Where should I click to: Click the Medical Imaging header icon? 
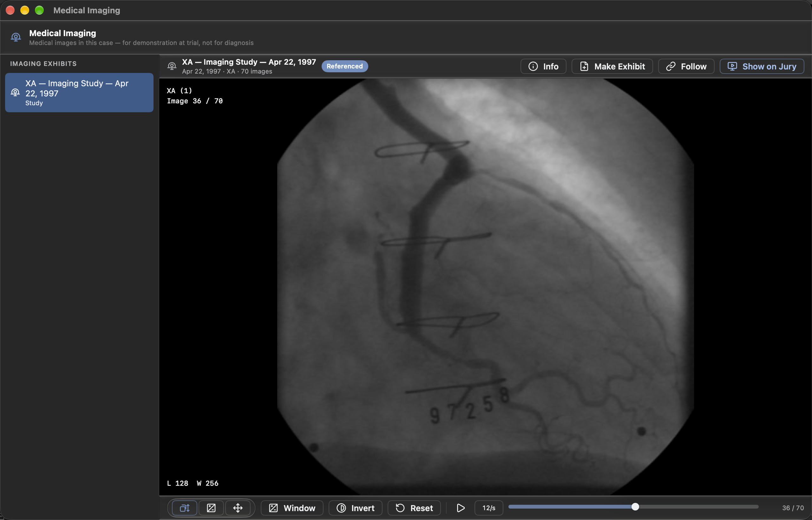16,37
